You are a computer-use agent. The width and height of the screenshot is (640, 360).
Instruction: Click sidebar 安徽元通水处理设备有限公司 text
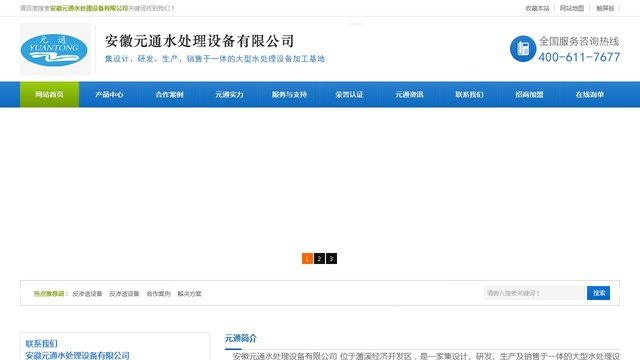tap(78, 356)
